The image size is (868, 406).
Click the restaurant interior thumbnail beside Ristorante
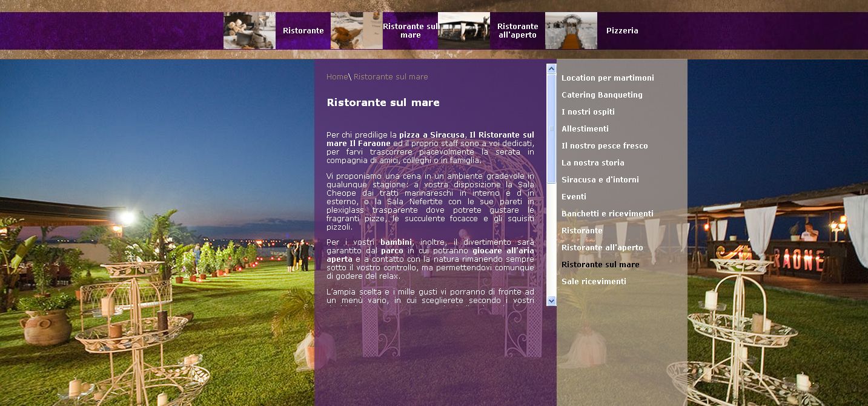[x=249, y=30]
